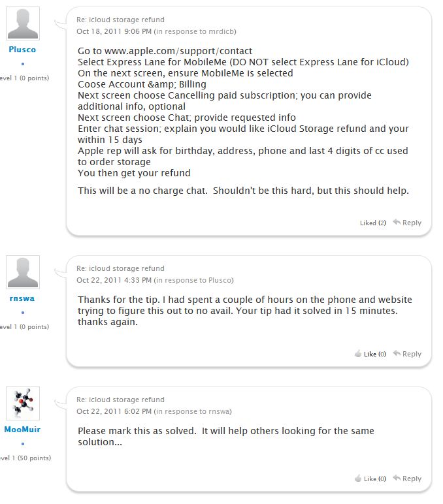Click reply arrow icon on Plusco's post
Image resolution: width=443 pixels, height=504 pixels.
[x=397, y=223]
